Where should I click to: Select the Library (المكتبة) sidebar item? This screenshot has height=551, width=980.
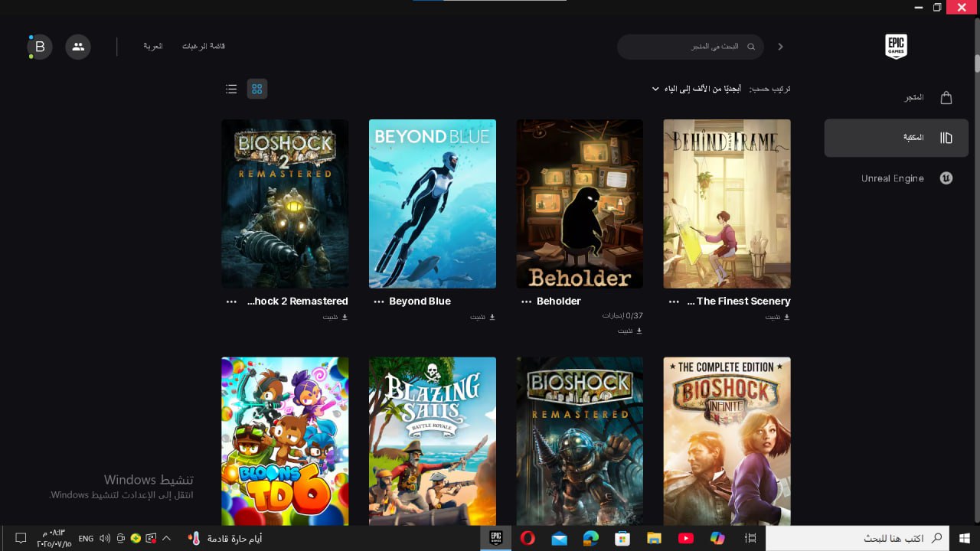click(x=896, y=138)
